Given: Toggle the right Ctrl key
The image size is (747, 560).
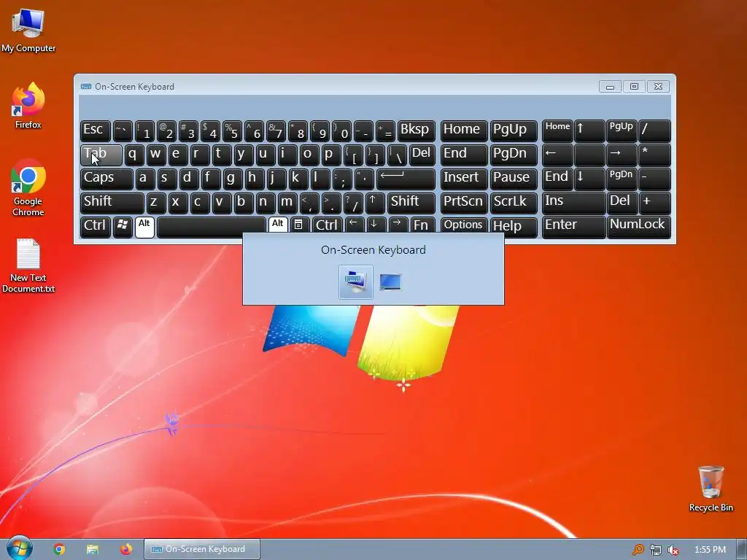Looking at the screenshot, I should (x=327, y=226).
